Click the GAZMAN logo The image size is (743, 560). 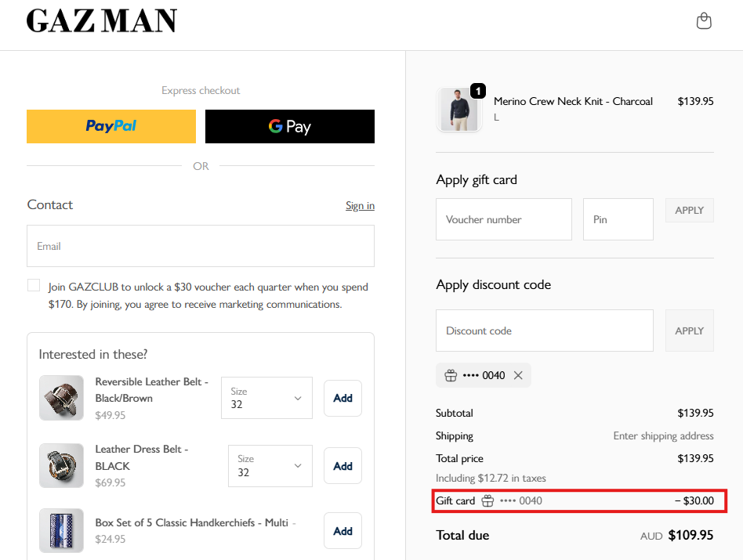pos(102,21)
